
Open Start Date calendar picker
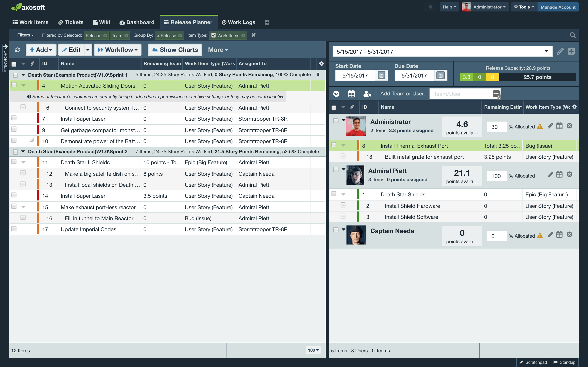pyautogui.click(x=381, y=75)
